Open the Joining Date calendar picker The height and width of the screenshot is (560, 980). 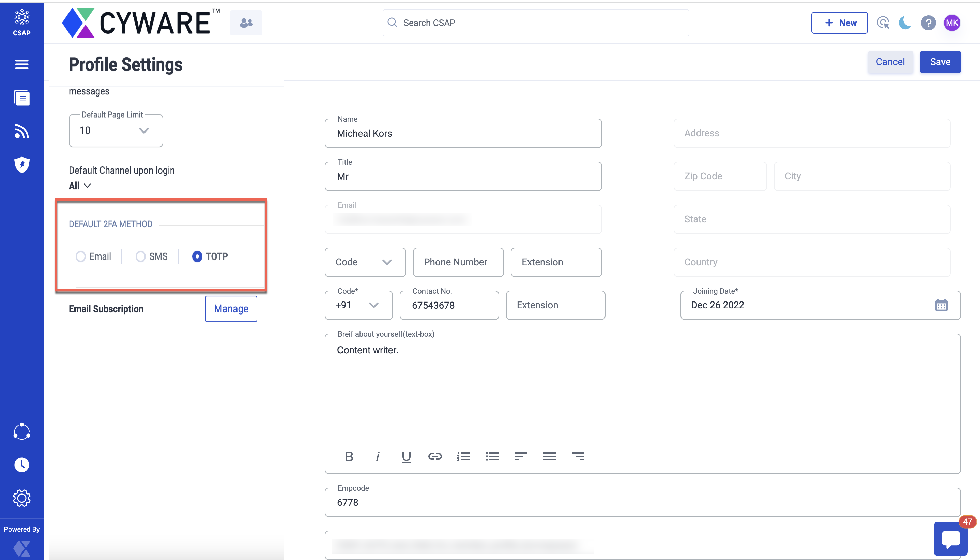point(941,305)
